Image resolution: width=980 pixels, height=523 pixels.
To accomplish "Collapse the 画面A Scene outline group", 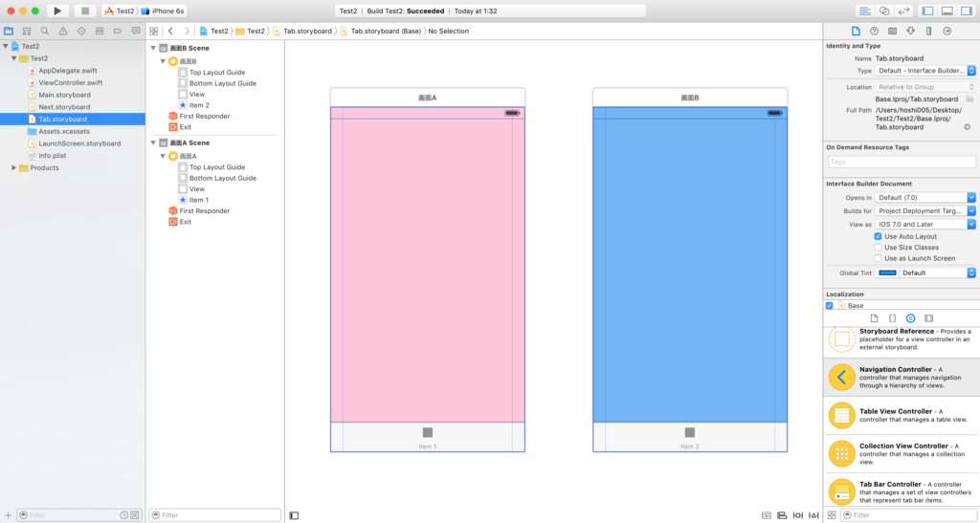I will click(x=153, y=142).
